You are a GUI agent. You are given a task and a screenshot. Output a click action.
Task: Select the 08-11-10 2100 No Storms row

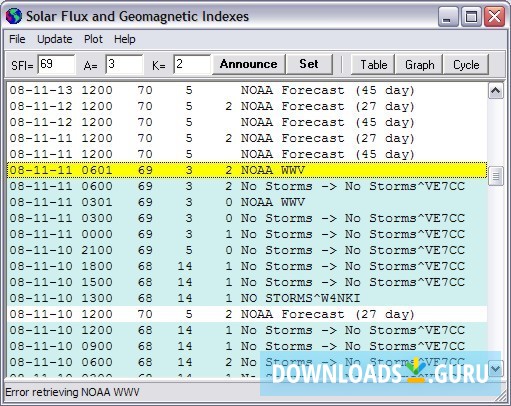point(247,250)
